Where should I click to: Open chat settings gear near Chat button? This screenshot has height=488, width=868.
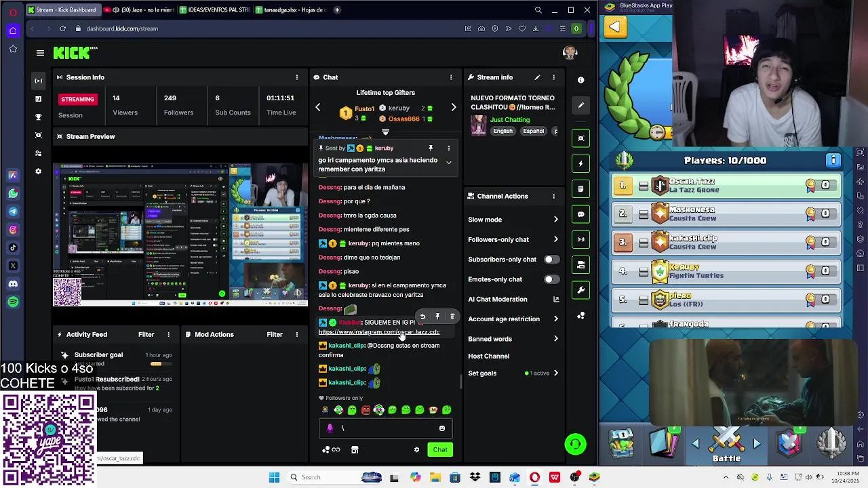point(416,450)
